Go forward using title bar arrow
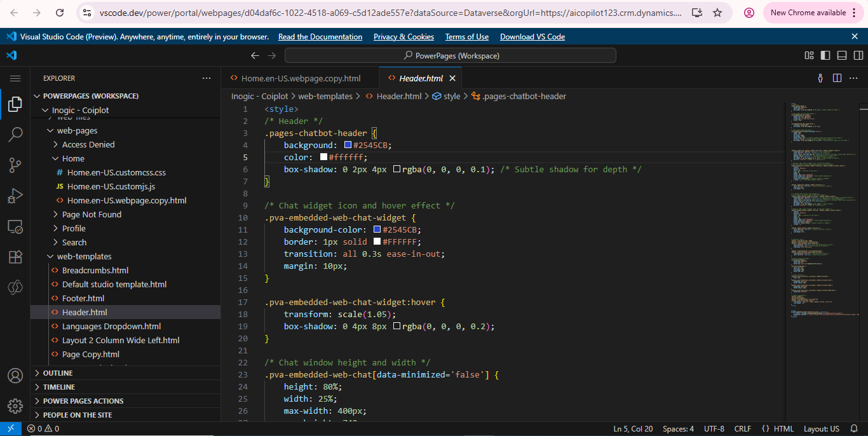868x436 pixels. click(272, 55)
